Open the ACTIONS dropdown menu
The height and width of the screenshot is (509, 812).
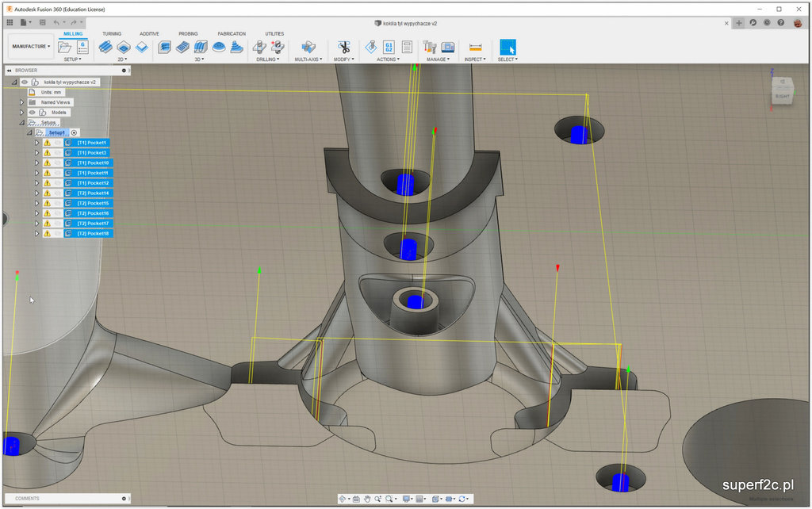[x=388, y=59]
